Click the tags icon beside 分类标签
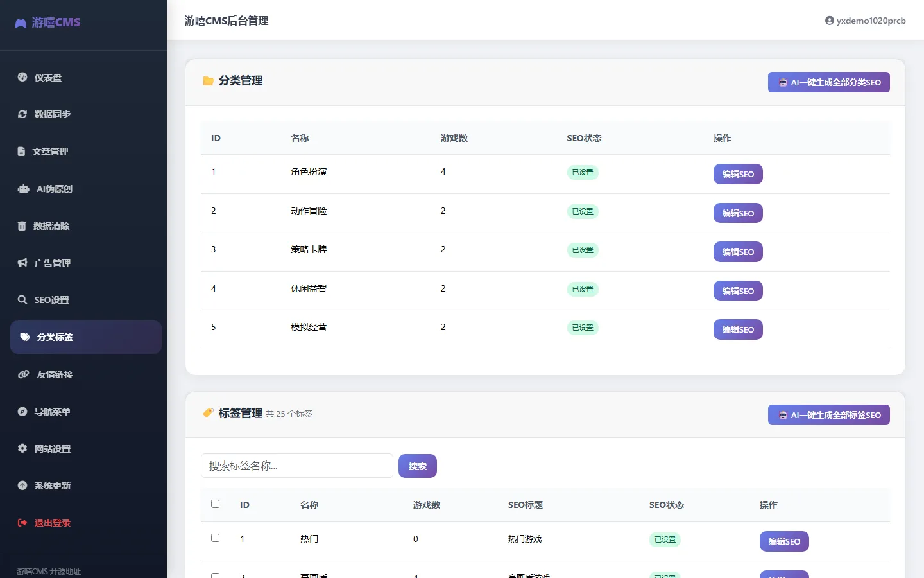 (x=25, y=337)
